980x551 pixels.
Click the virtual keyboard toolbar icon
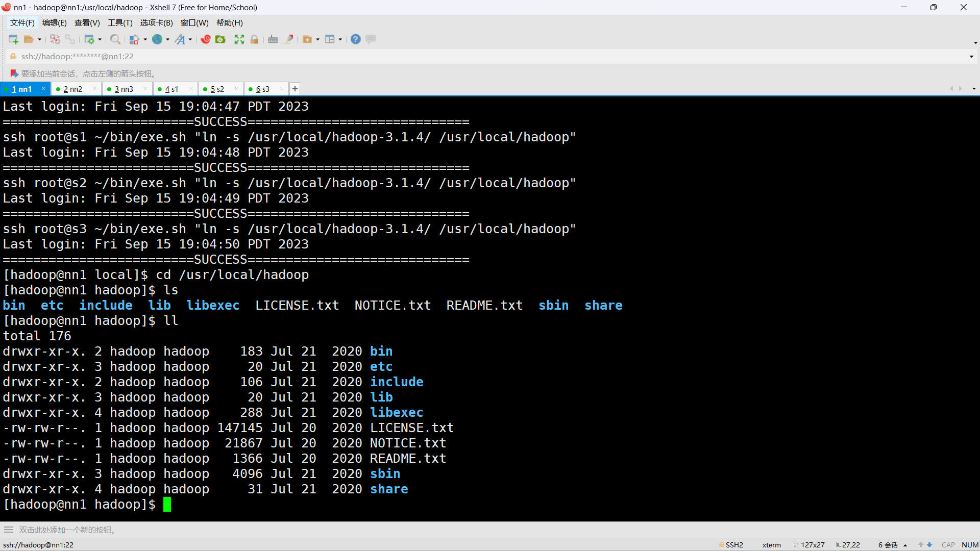pos(273,39)
